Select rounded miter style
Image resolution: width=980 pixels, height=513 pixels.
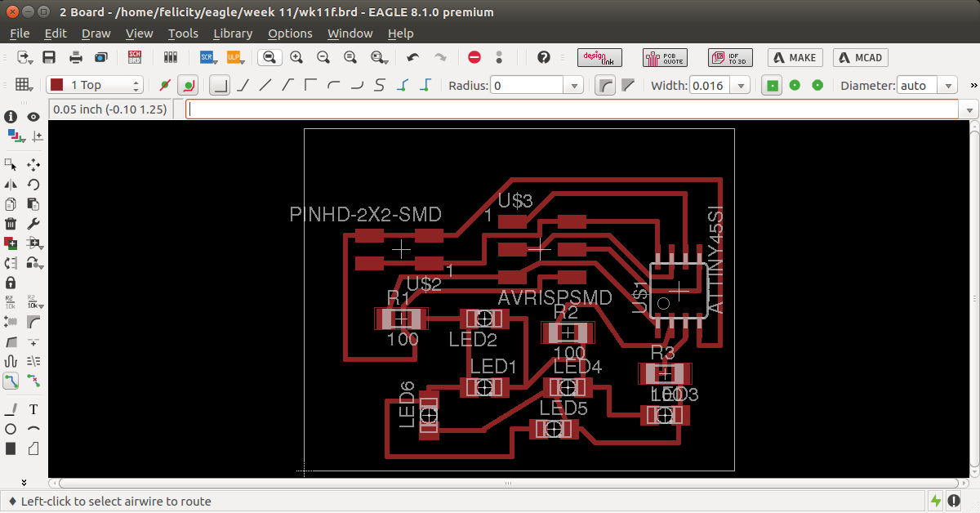coord(605,85)
